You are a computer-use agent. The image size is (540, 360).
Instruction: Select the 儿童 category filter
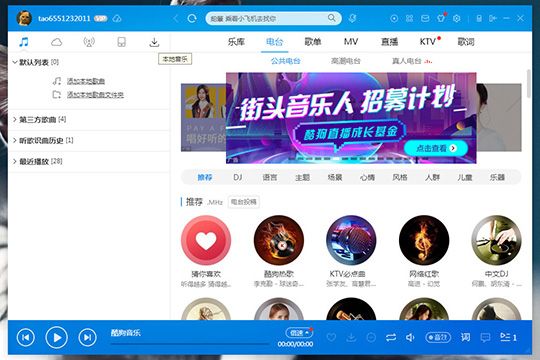(x=465, y=177)
